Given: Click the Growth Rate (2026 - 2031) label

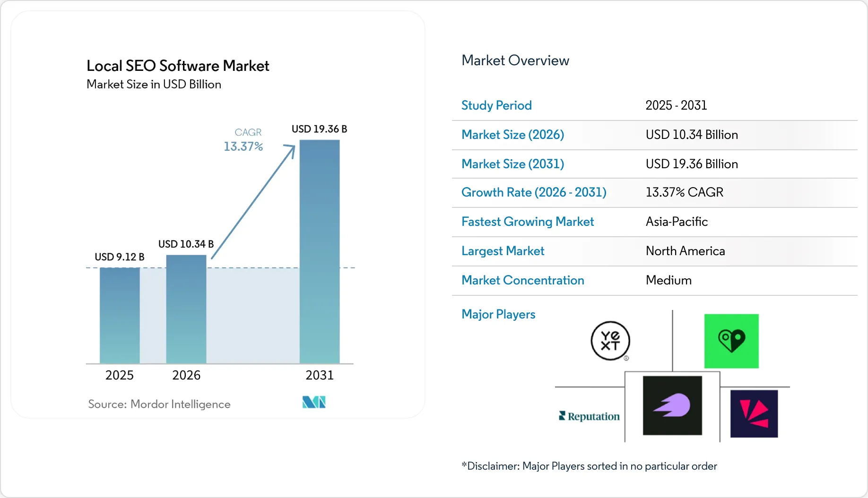Looking at the screenshot, I should coord(534,192).
